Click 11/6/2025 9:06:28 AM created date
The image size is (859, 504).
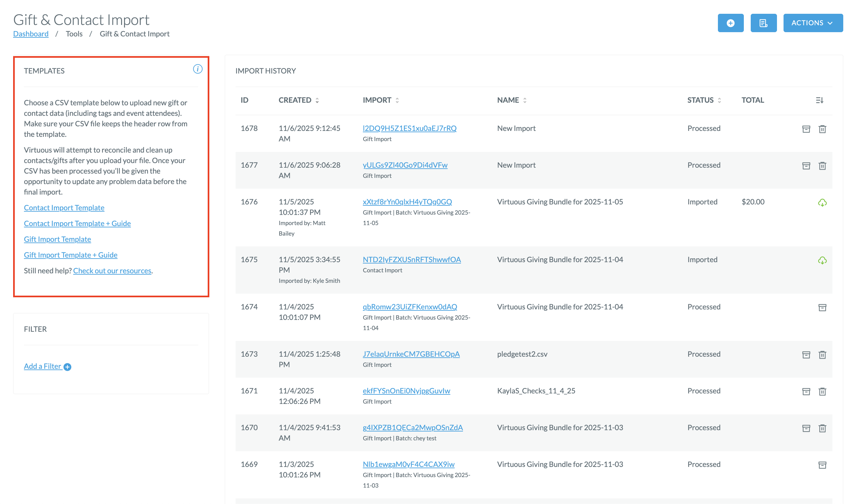coord(309,170)
